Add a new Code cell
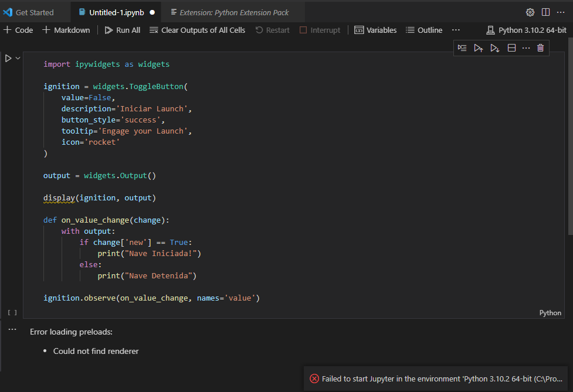This screenshot has width=573, height=392. 18,30
